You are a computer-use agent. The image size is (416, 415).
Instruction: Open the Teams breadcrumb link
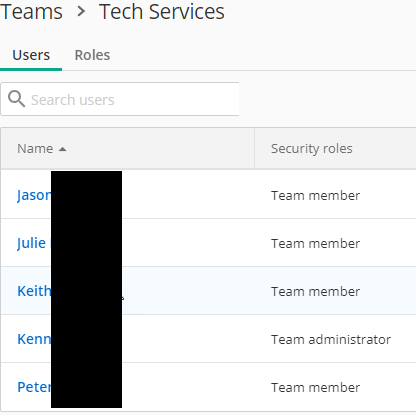click(31, 12)
